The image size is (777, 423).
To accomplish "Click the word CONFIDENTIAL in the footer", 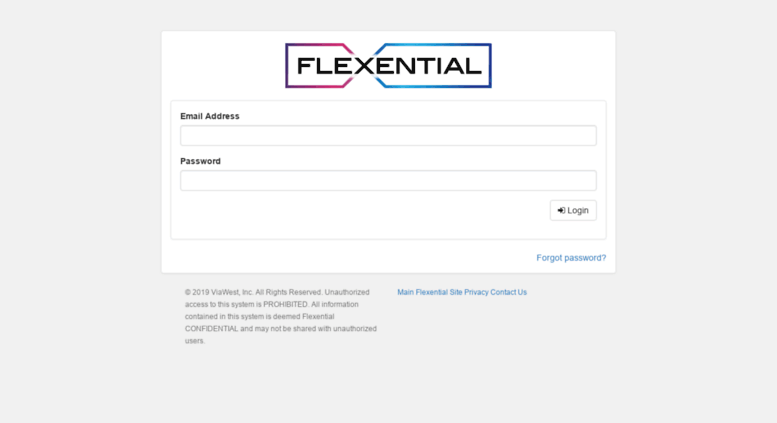I will point(212,328).
